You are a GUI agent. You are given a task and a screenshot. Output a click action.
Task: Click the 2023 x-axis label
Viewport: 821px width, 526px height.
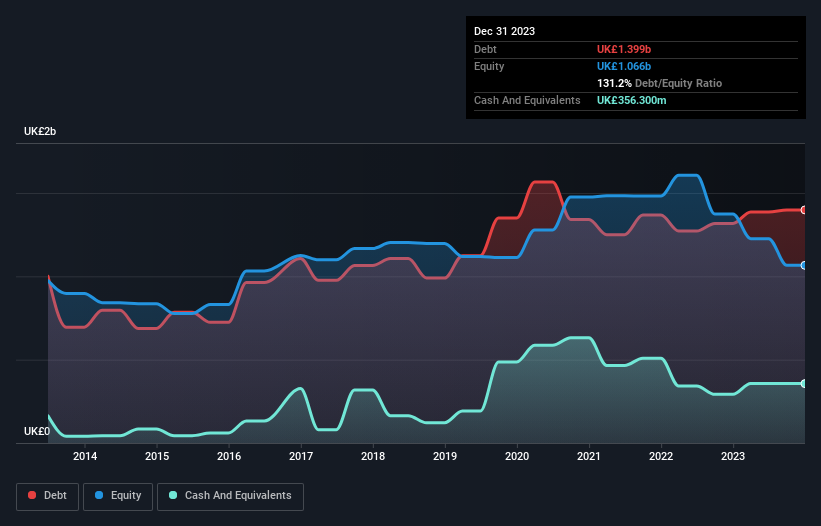point(733,456)
